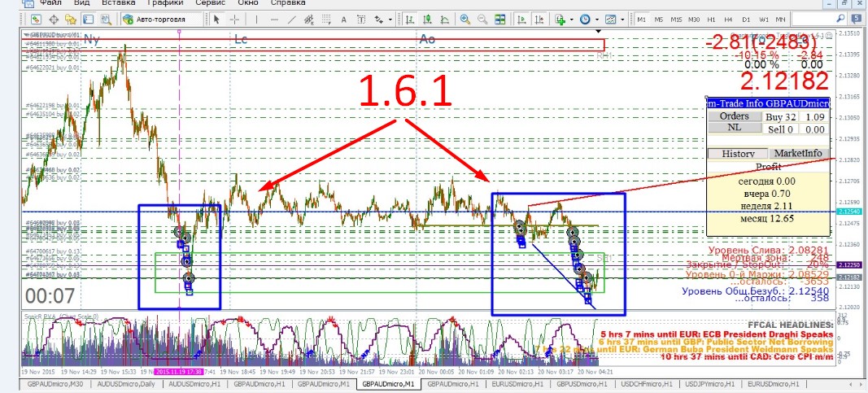Select the text 'A' tool
Image resolution: width=868 pixels, height=393 pixels.
click(x=344, y=20)
